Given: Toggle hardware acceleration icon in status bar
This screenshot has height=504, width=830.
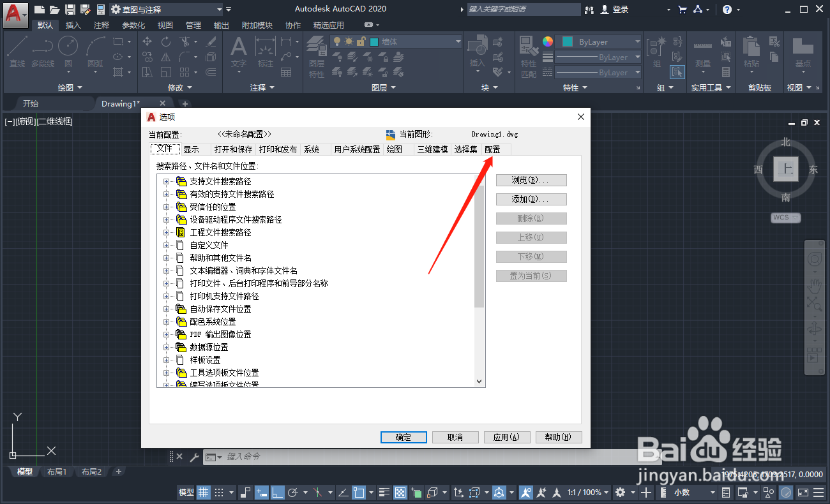Looking at the screenshot, I should [x=787, y=493].
